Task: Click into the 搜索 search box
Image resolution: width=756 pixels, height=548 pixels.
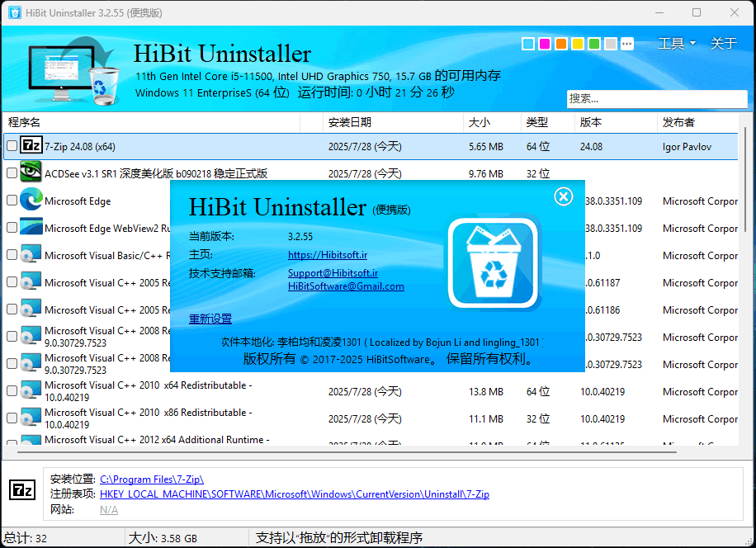Action: pyautogui.click(x=656, y=98)
